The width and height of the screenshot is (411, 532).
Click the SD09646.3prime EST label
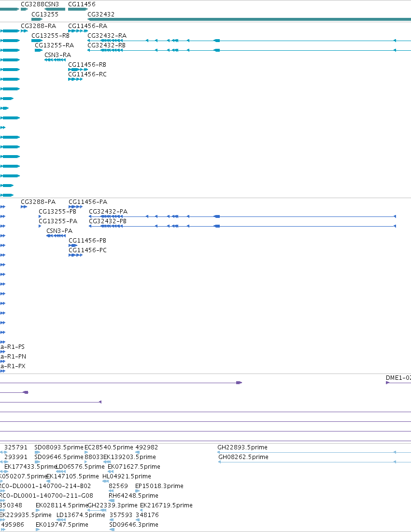tap(134, 525)
